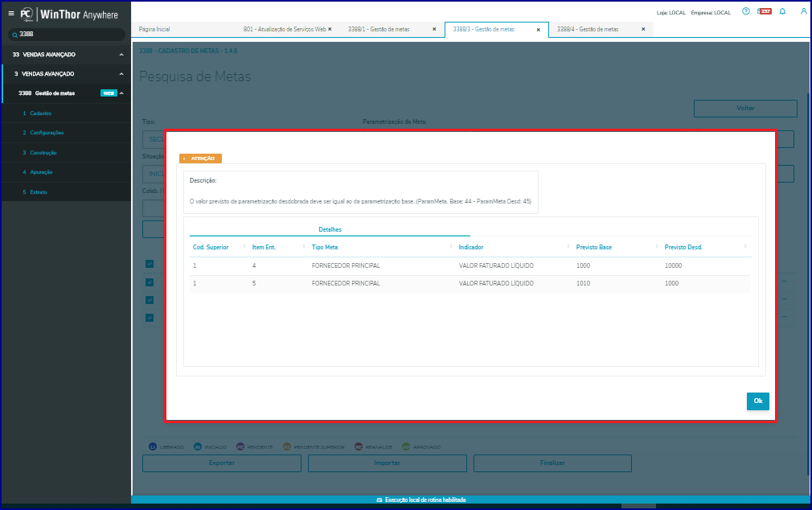This screenshot has width=812, height=510.
Task: Open the hamburger menu in the sidebar header
Action: pyautogui.click(x=11, y=14)
